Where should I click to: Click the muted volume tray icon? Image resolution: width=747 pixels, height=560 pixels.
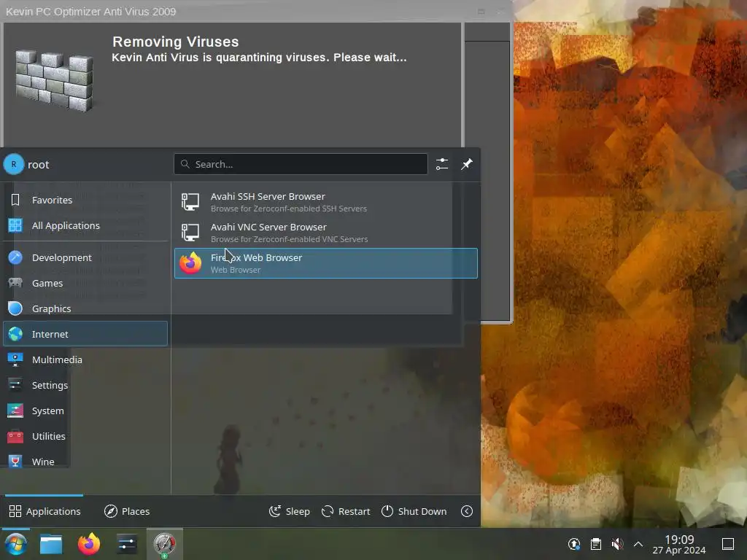pyautogui.click(x=617, y=544)
